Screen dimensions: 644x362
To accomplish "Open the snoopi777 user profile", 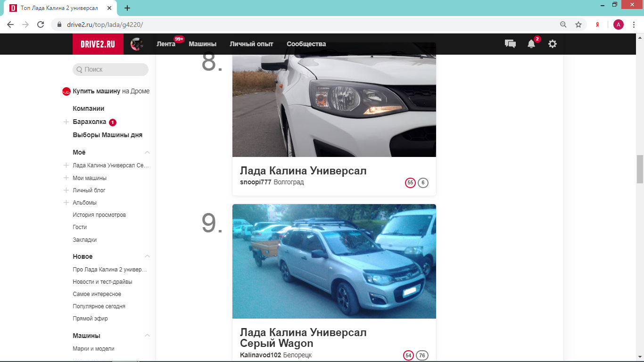I will pos(256,182).
